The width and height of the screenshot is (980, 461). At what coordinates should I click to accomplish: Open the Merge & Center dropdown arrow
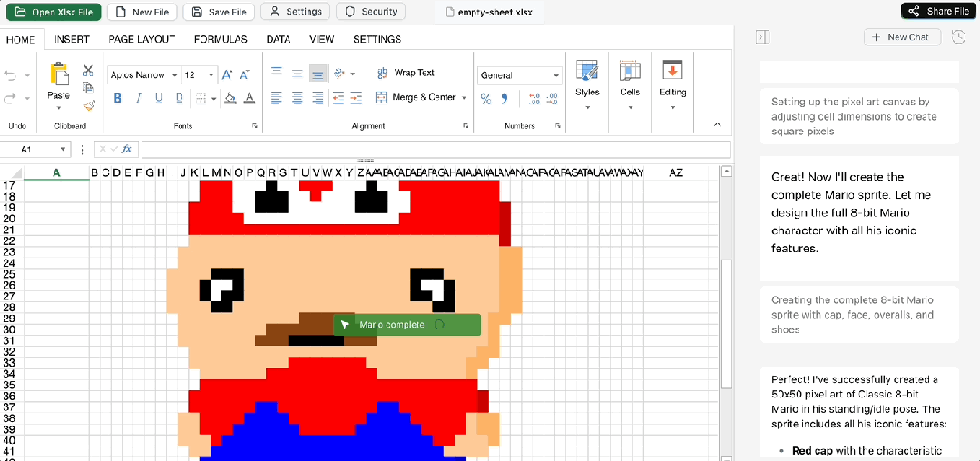465,98
